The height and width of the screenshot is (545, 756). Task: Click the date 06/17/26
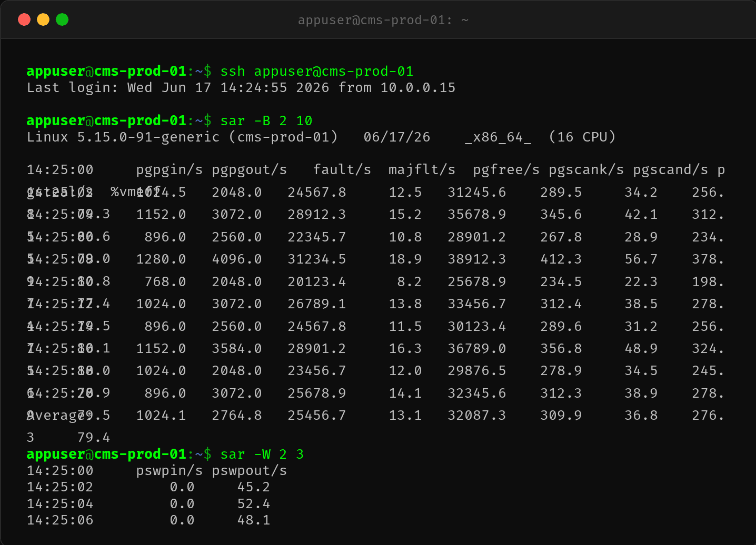tap(397, 137)
